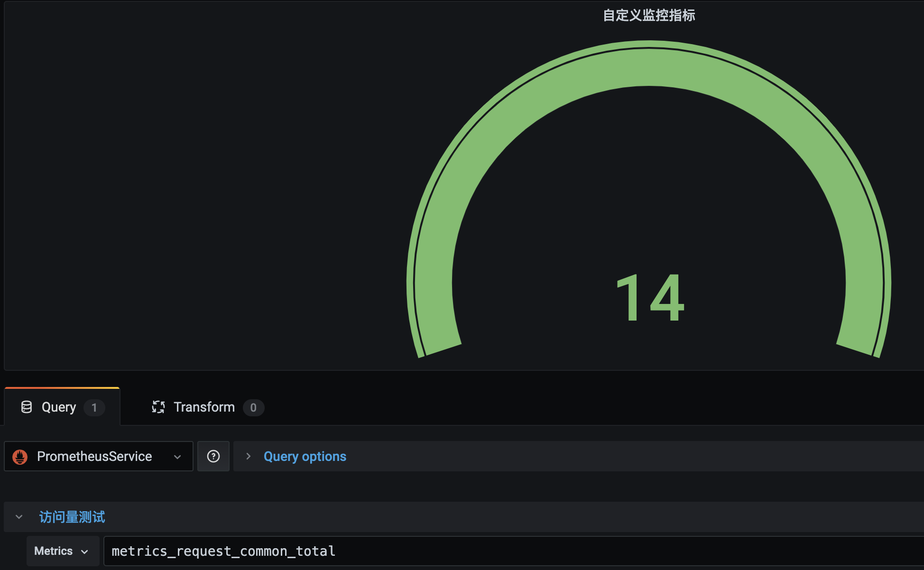Click the panel title 自定义监控指标
The image size is (924, 570).
[x=649, y=16]
